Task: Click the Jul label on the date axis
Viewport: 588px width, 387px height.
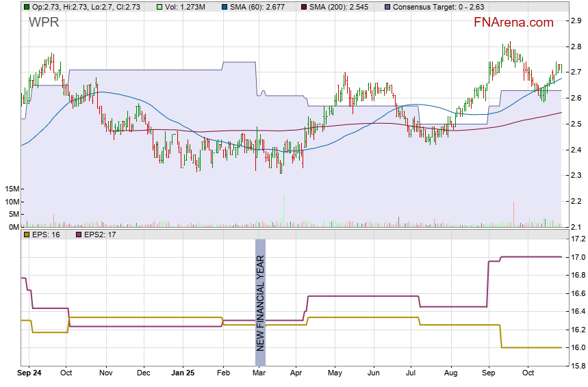Action: [411, 374]
